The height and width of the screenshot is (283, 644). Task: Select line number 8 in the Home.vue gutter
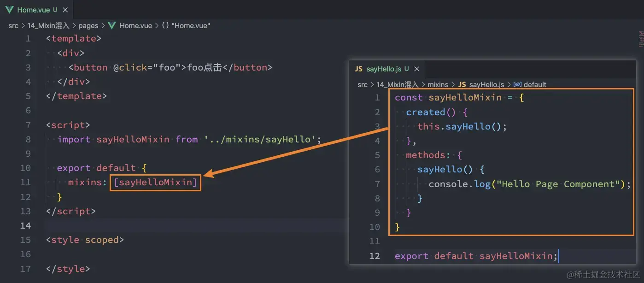(x=29, y=139)
